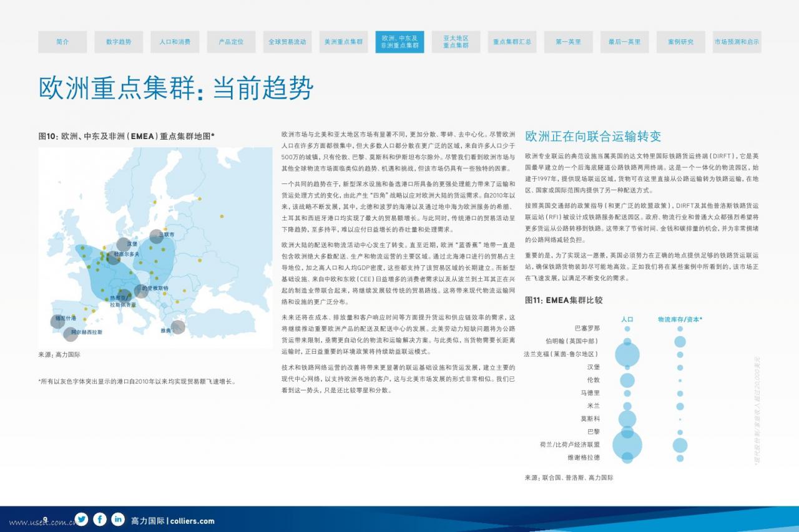Click the 荷兰/比荷卢经济联盟 row label

tap(570, 445)
